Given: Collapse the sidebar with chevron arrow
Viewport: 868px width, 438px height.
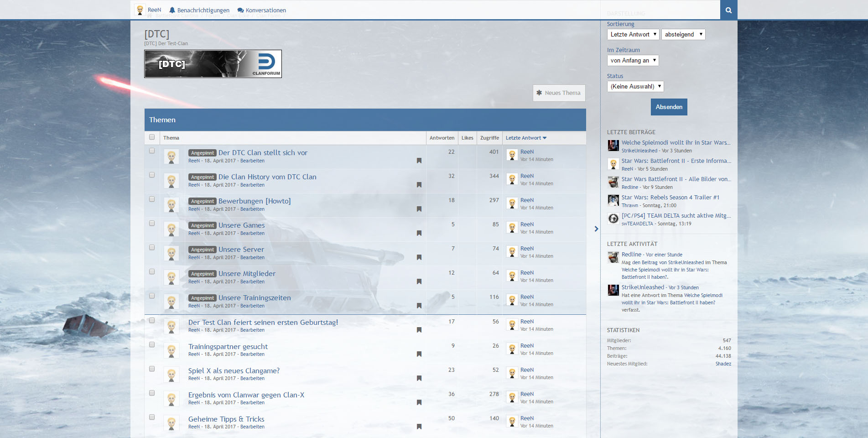Looking at the screenshot, I should (596, 229).
